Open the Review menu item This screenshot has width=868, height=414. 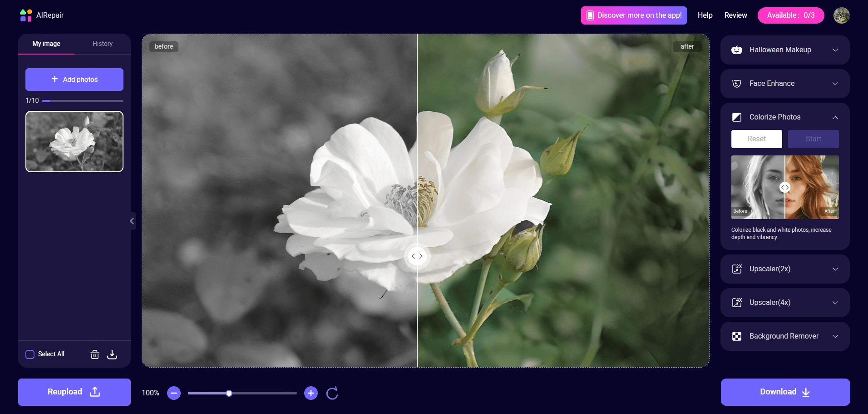pyautogui.click(x=735, y=15)
